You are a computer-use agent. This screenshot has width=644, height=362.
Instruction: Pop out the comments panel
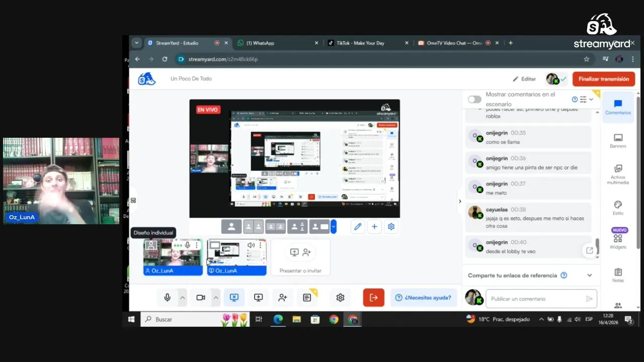coord(590,250)
